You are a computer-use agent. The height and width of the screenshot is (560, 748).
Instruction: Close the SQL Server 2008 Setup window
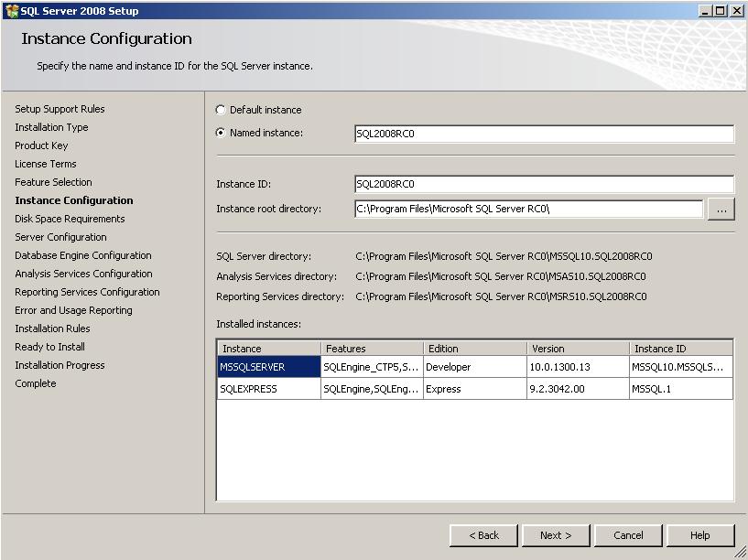click(736, 10)
